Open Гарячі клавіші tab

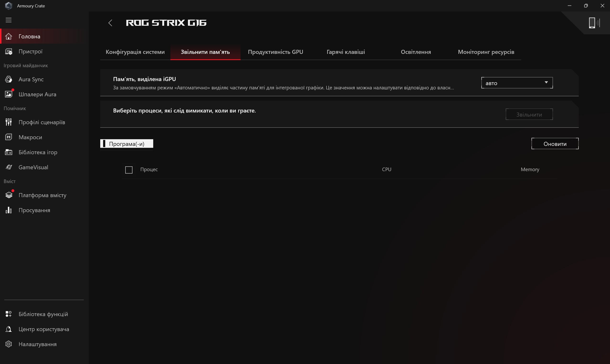pyautogui.click(x=346, y=52)
